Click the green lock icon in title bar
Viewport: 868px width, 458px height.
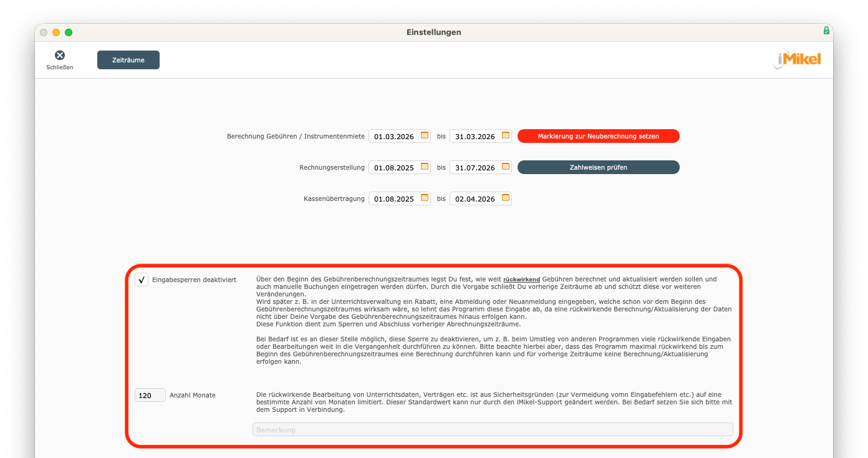[826, 31]
